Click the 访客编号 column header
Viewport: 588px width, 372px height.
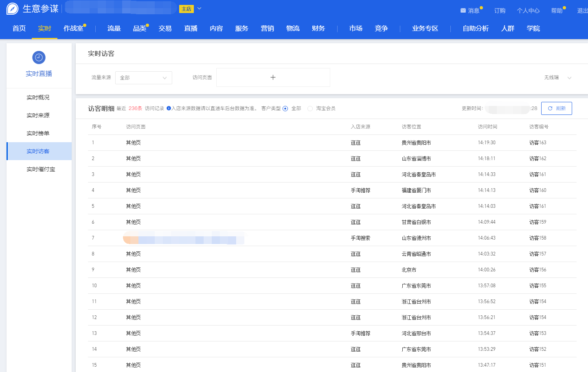coord(539,127)
